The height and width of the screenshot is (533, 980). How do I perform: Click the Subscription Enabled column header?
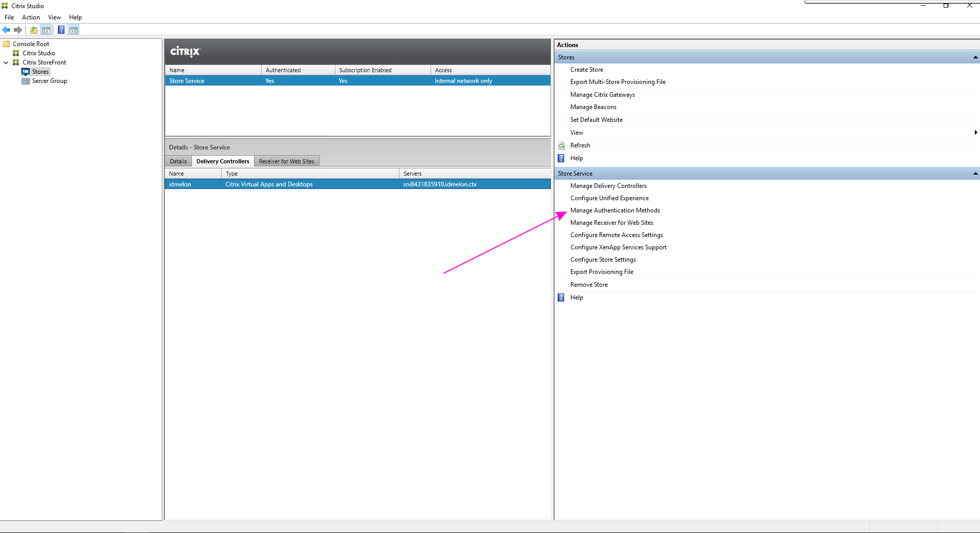(383, 70)
